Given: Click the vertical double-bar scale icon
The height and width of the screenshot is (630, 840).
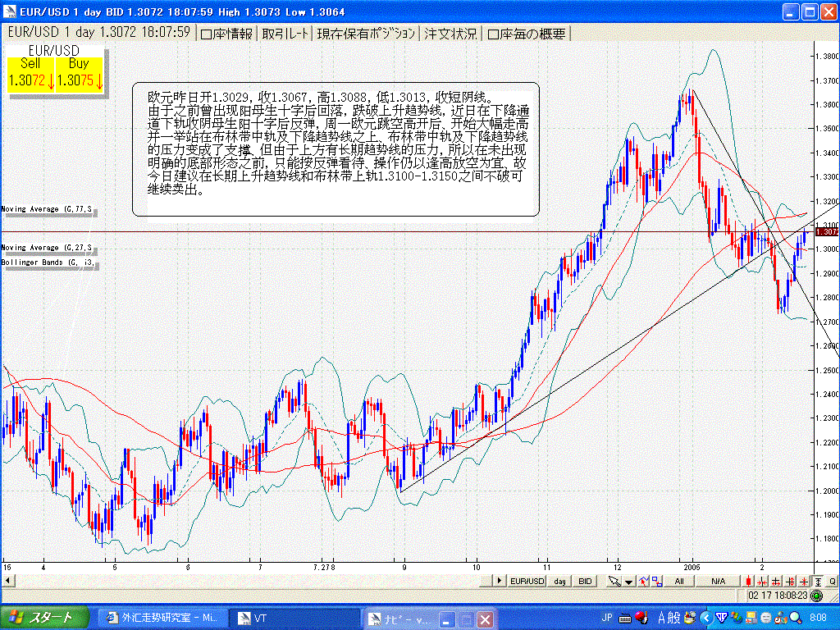Looking at the screenshot, I should click(x=790, y=582).
